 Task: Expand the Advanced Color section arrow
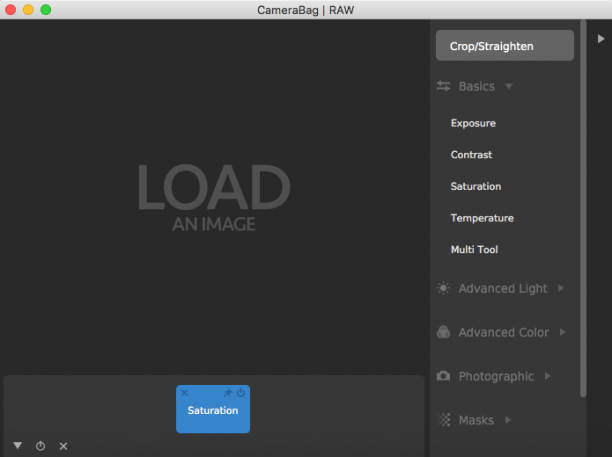tap(562, 332)
